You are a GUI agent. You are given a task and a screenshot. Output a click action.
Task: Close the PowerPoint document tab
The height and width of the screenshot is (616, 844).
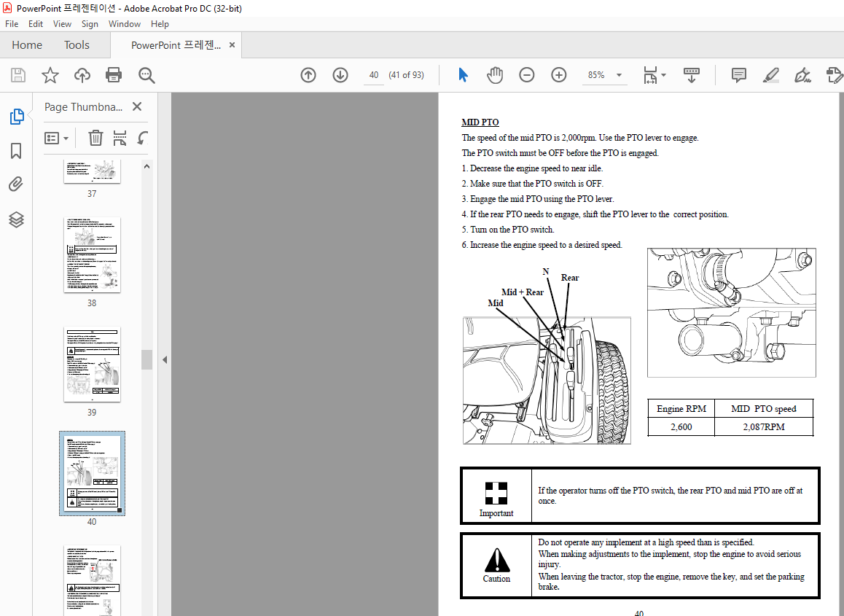pyautogui.click(x=232, y=44)
